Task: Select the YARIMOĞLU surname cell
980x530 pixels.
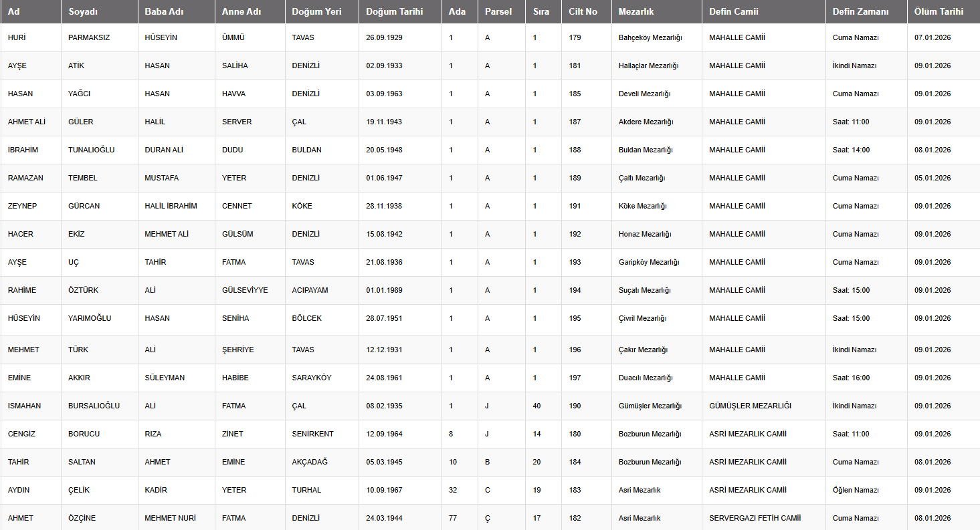Action: point(90,318)
